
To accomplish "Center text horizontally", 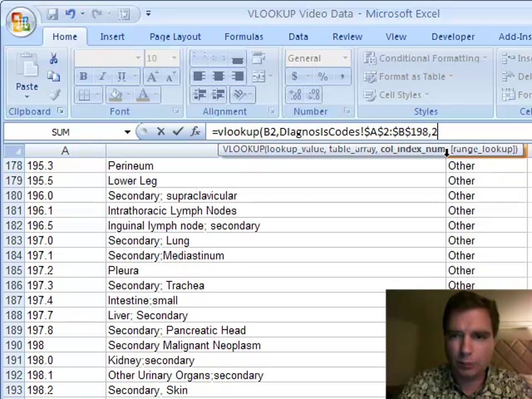I will (x=218, y=76).
